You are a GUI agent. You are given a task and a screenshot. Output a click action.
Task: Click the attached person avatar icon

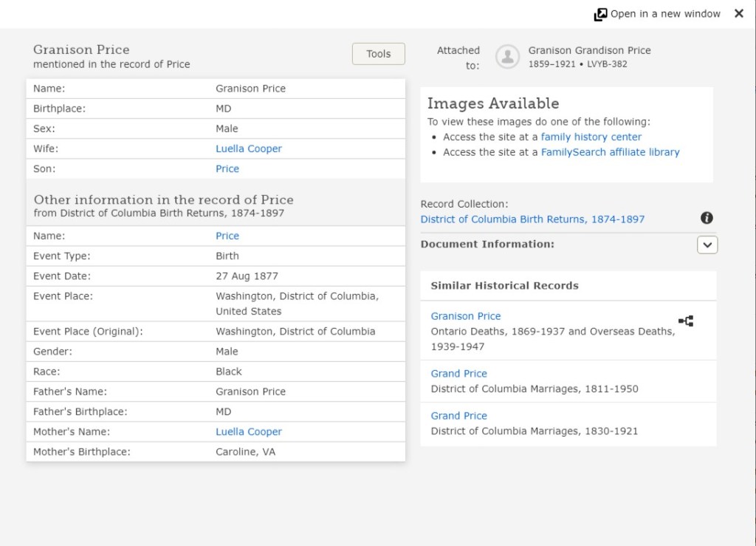coord(507,57)
